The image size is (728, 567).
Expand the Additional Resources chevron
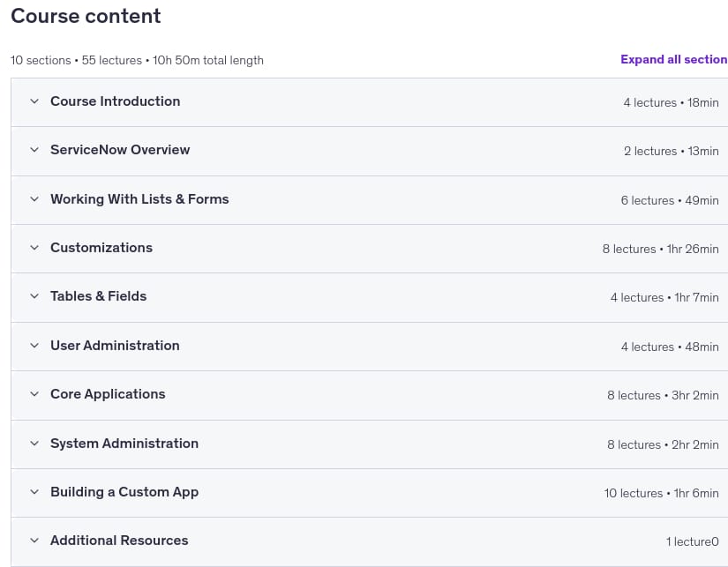click(x=34, y=541)
